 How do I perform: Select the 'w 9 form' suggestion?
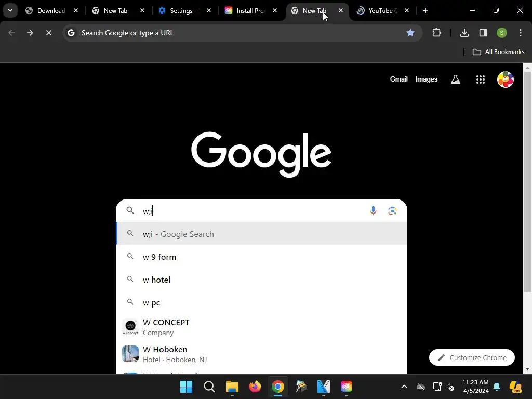point(262,257)
